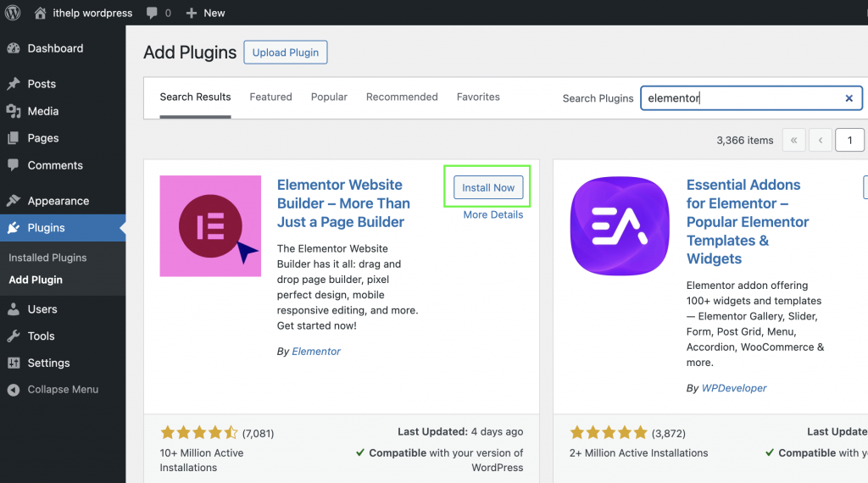Clear the plugin search with X
Screen dimensions: 868x483
point(849,98)
